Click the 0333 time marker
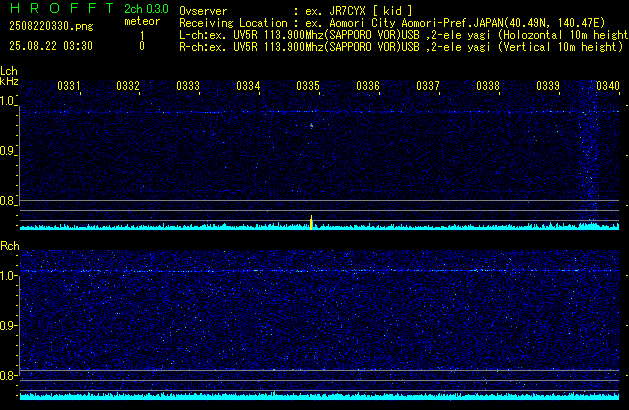629x410 pixels. click(x=188, y=86)
